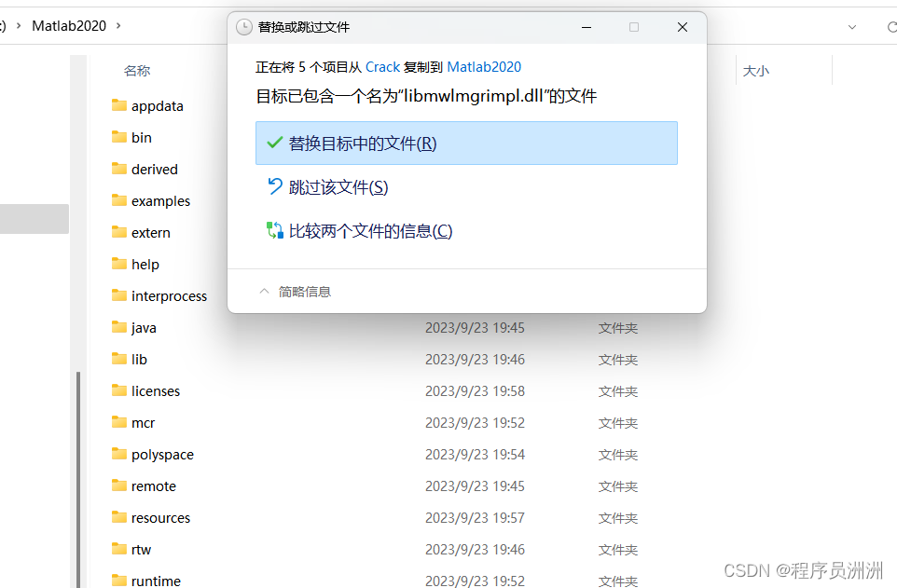
Task: Open address bar history dropdown arrow
Action: pos(852,27)
